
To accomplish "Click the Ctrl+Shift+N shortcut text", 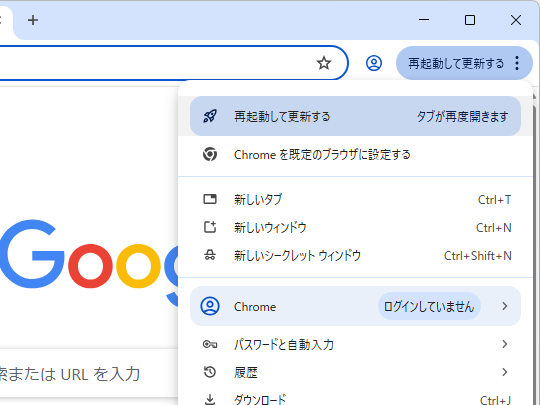I will 478,256.
